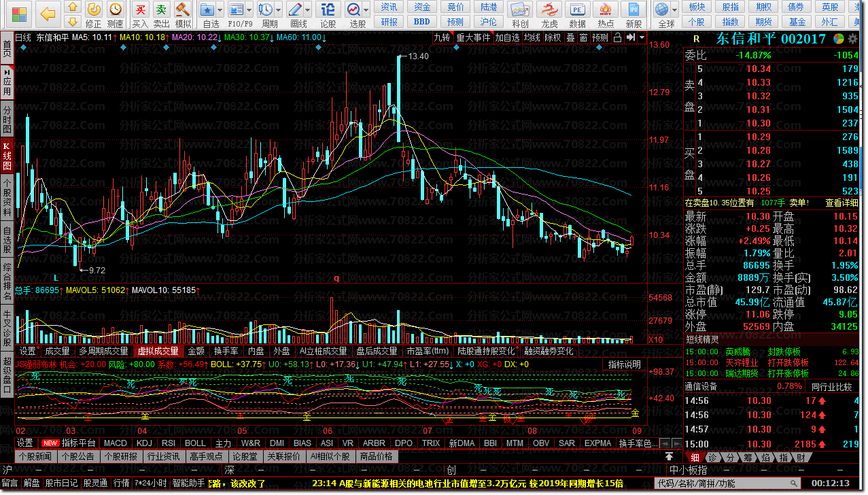The height and width of the screenshot is (495, 868).
Task: Click the skip-to-end arrow icon above chart
Action: tap(630, 37)
